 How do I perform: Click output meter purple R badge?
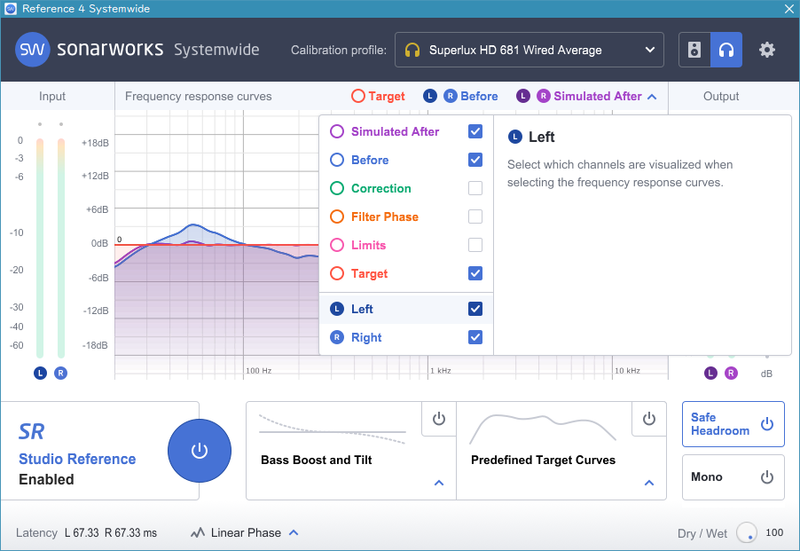point(731,373)
